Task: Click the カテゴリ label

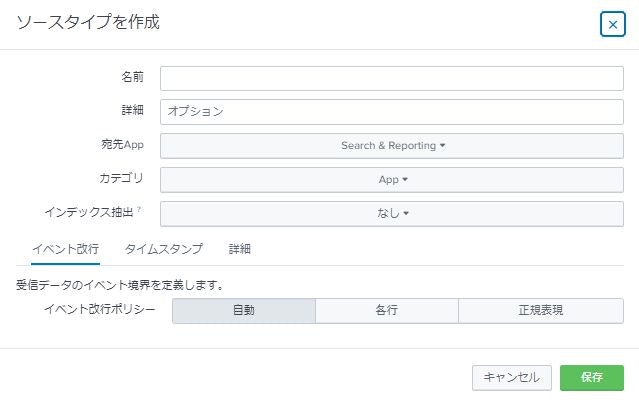Action: (x=121, y=178)
